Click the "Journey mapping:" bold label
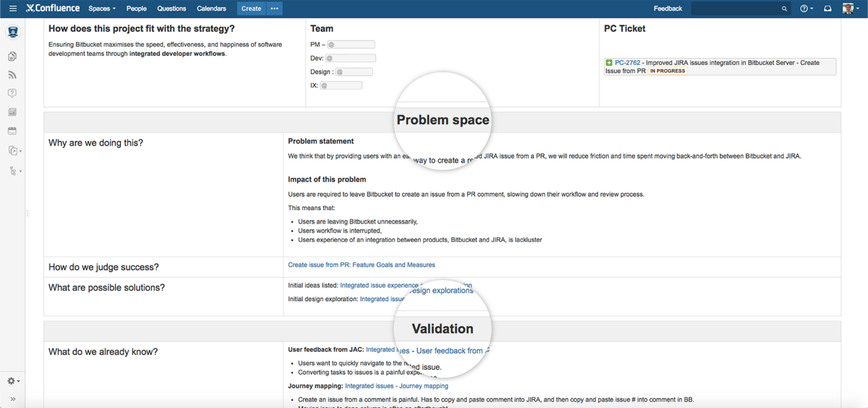Screen dimensions: 868x408 point(315,386)
